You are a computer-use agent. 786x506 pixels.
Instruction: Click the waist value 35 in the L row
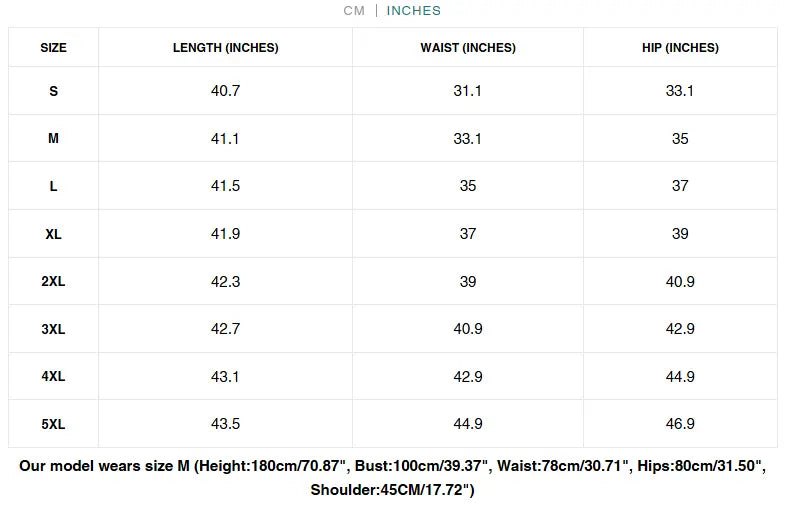coord(468,186)
